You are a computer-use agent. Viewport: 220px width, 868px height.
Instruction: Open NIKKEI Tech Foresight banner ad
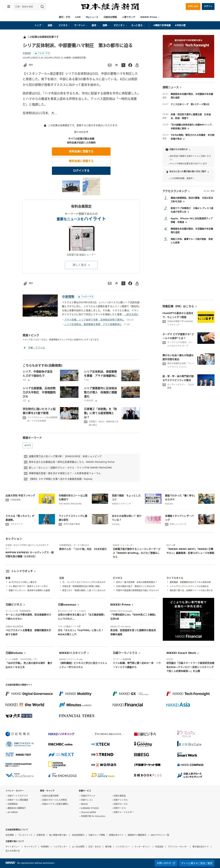(188, 56)
